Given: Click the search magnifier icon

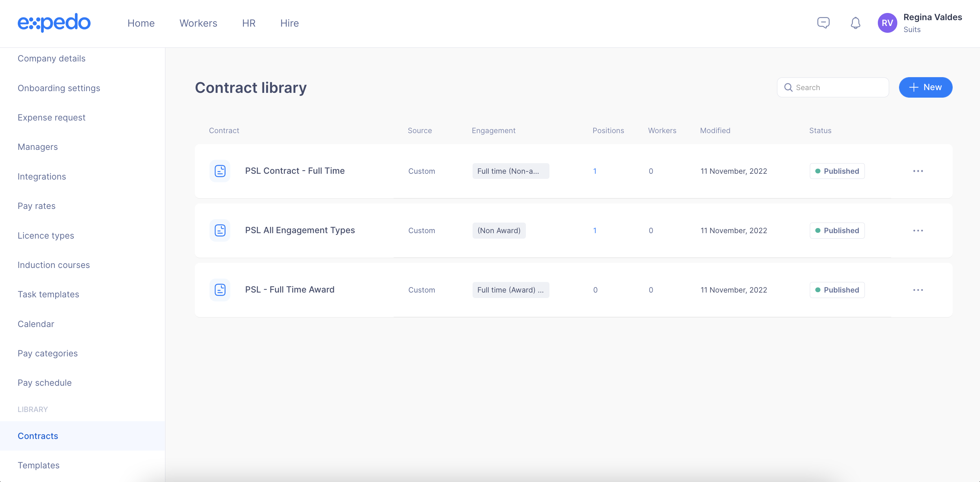Looking at the screenshot, I should pos(788,87).
